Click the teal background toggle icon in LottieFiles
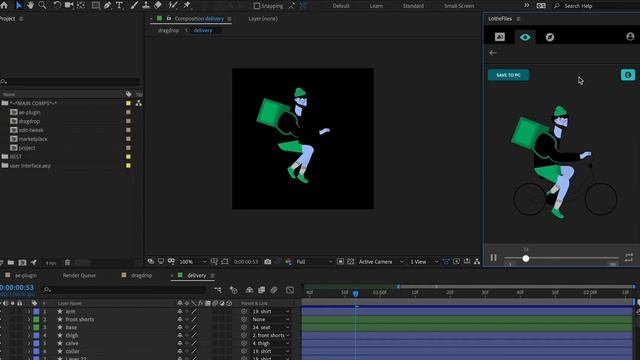Image resolution: width=640 pixels, height=360 pixels. pos(628,75)
